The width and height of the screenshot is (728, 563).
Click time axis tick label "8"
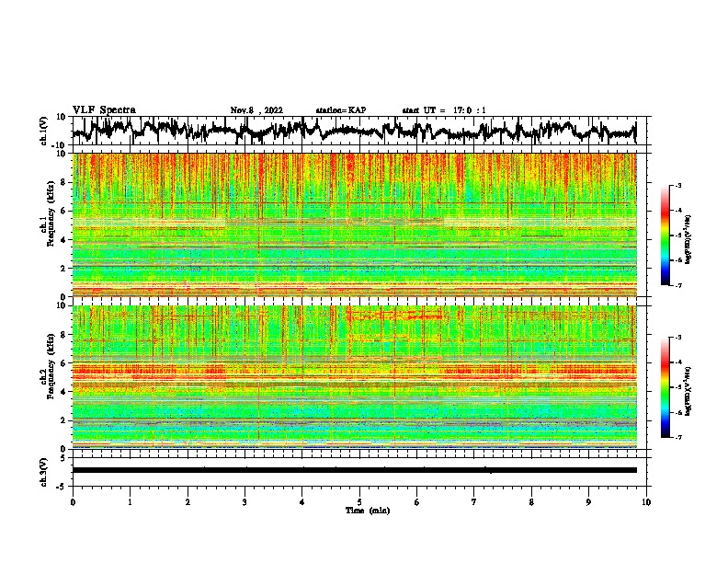pos(531,502)
